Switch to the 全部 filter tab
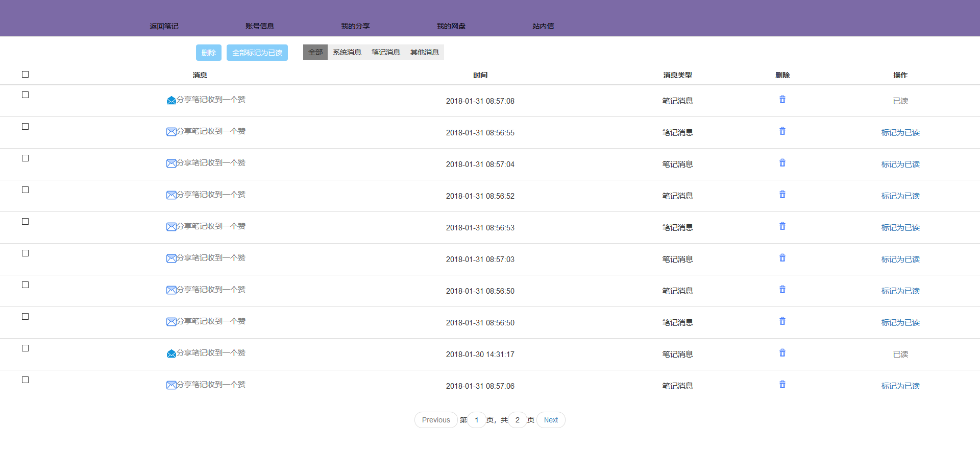 click(315, 52)
